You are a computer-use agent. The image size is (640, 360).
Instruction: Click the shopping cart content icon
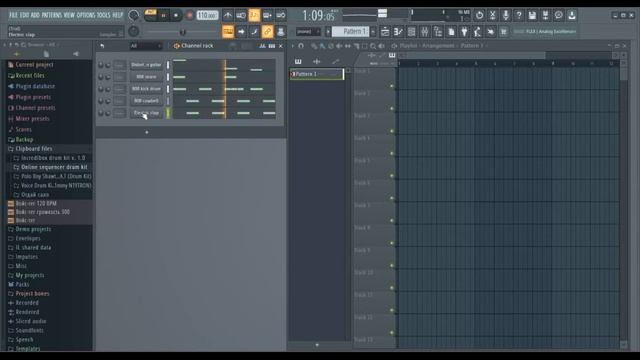(x=504, y=31)
